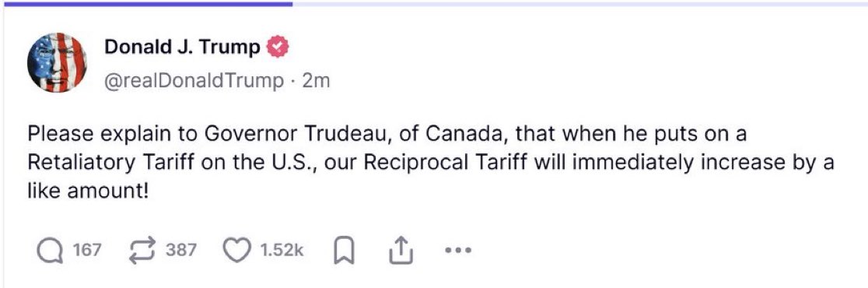Screen dimensions: 868x288
Task: Click the filled purple progress bar segment
Action: pyautogui.click(x=148, y=3)
